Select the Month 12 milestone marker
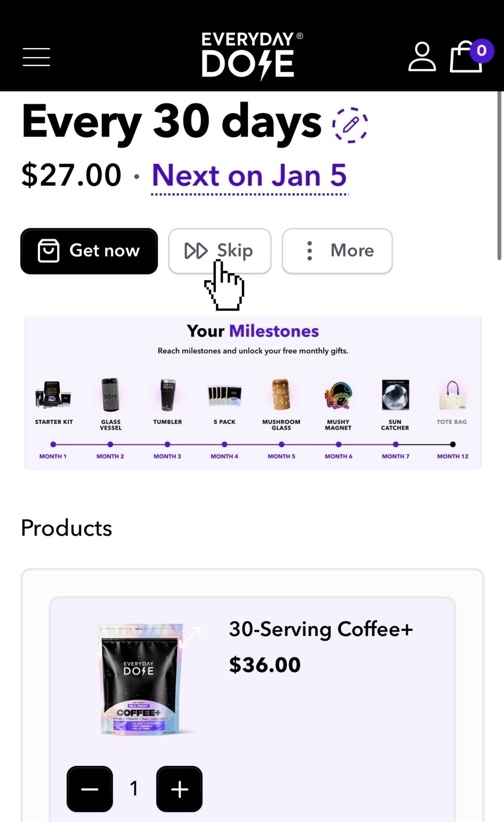Viewport: 504px width, 822px height. (453, 444)
